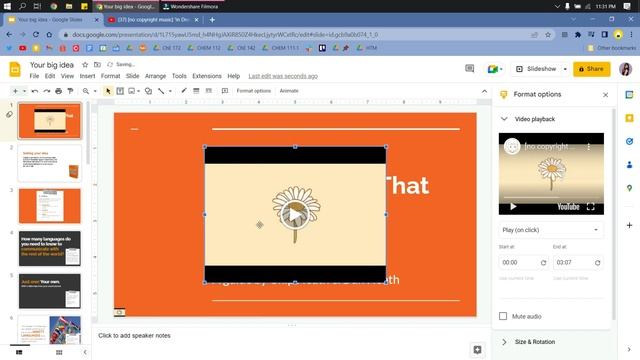
Task: Open Google Maps side panel icon
Action: coord(629,188)
